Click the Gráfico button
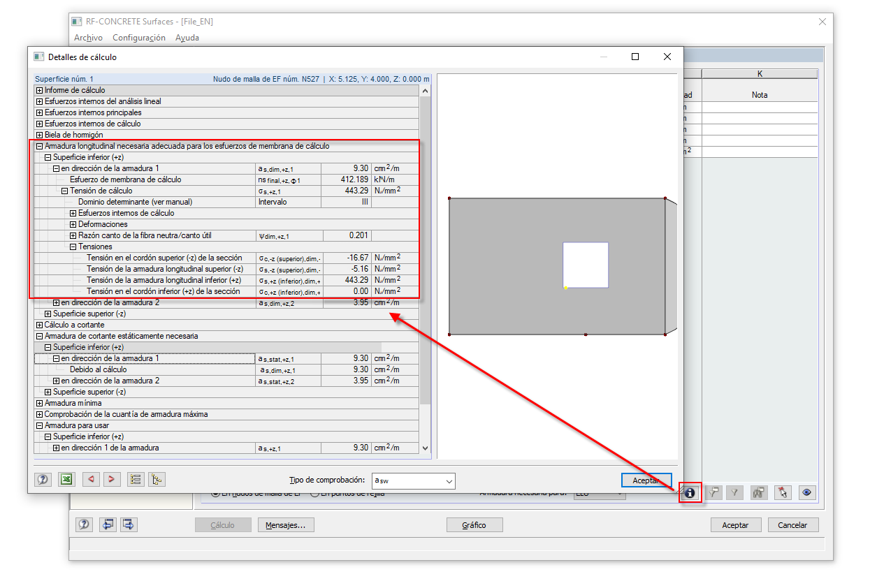The image size is (877, 588). pos(474,525)
